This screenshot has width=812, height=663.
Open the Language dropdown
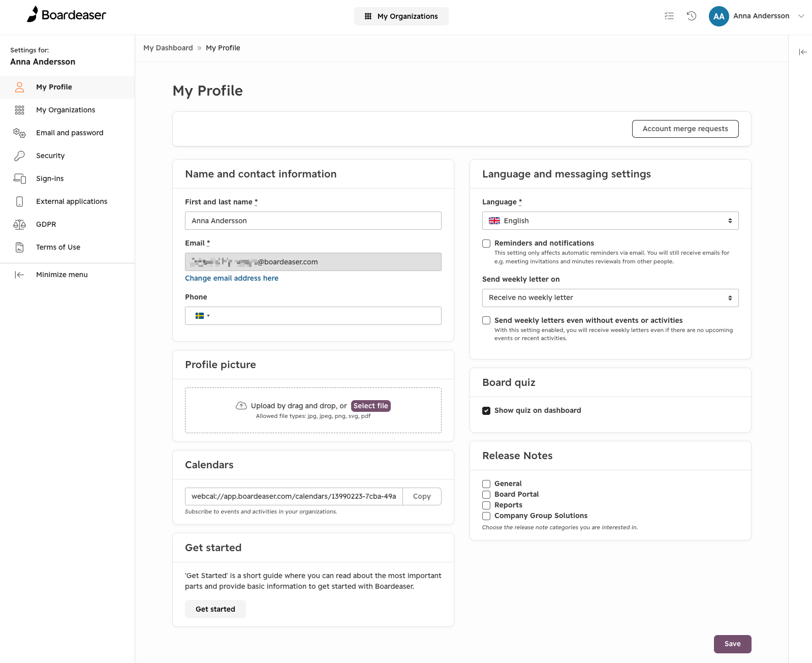[x=610, y=221]
